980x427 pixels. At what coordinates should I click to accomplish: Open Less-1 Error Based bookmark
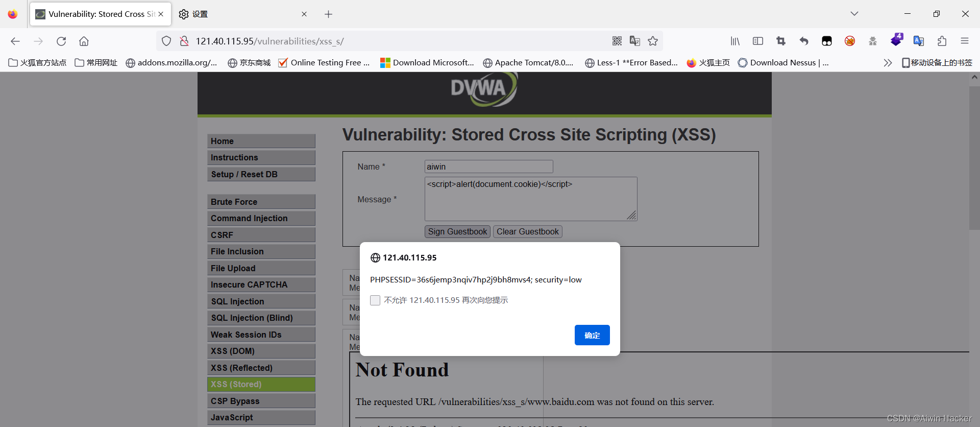[x=631, y=63]
